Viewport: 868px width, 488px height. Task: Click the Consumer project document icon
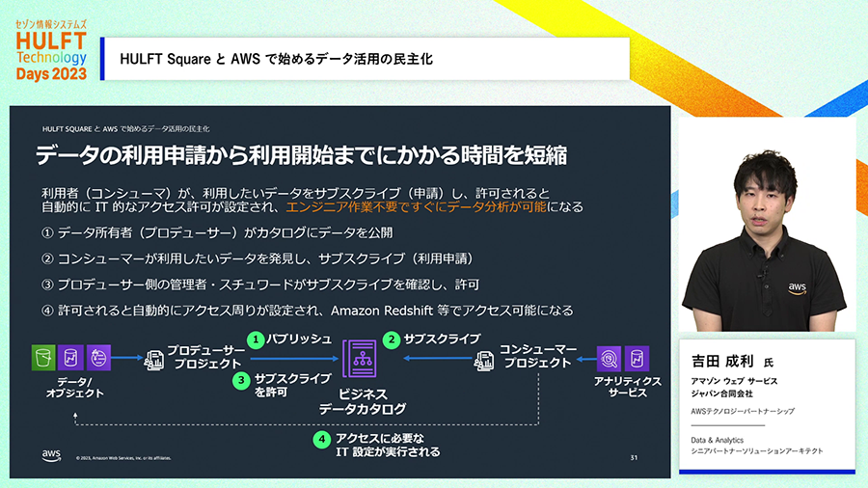pyautogui.click(x=485, y=360)
